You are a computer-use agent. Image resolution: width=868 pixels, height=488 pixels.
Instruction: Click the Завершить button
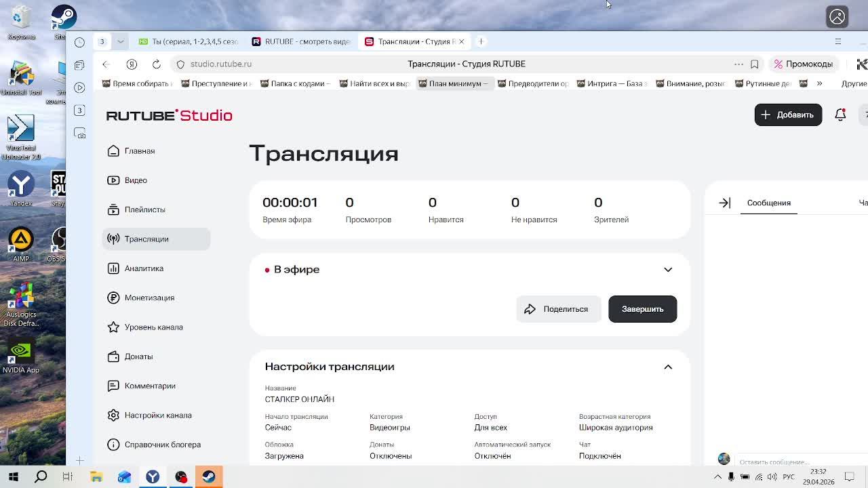click(x=643, y=309)
